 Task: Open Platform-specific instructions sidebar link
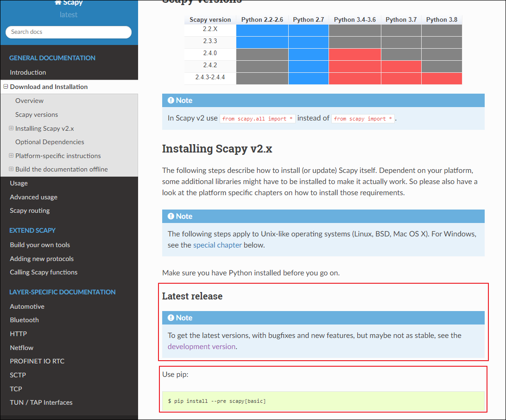58,156
